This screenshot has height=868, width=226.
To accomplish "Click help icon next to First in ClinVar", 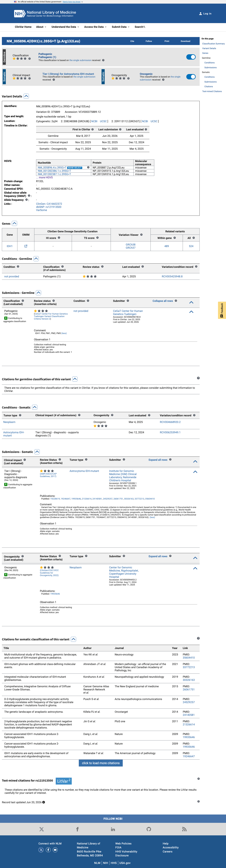I will (92, 129).
